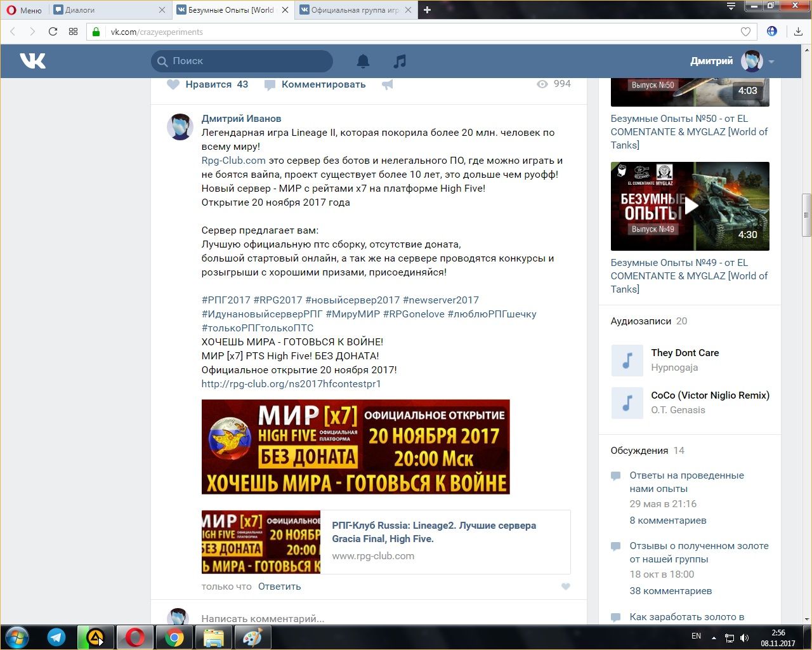Open artist Hypnogaja link

(674, 368)
